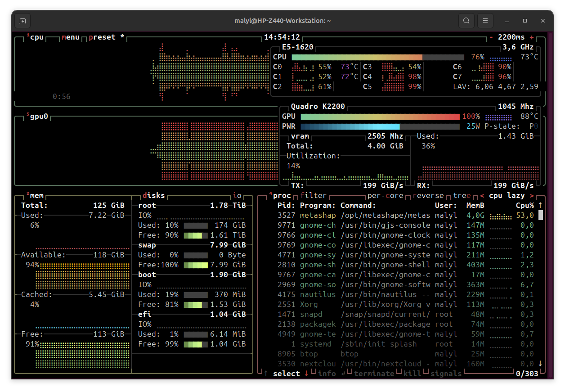Select next process with red down arrow

(307, 374)
